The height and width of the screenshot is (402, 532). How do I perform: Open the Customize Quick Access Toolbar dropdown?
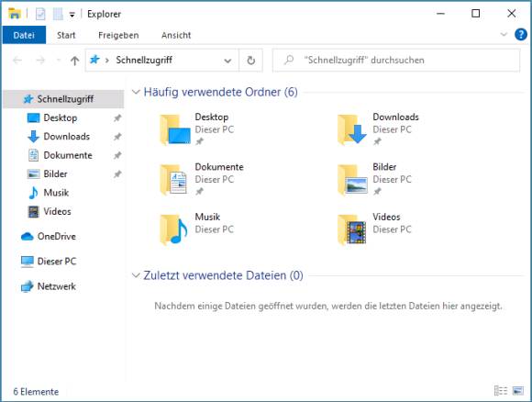pyautogui.click(x=72, y=15)
